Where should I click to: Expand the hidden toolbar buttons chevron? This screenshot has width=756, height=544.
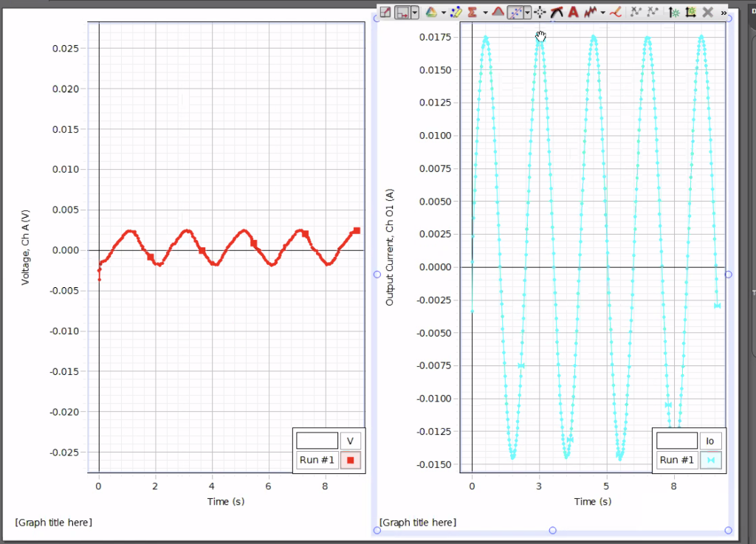coord(724,12)
